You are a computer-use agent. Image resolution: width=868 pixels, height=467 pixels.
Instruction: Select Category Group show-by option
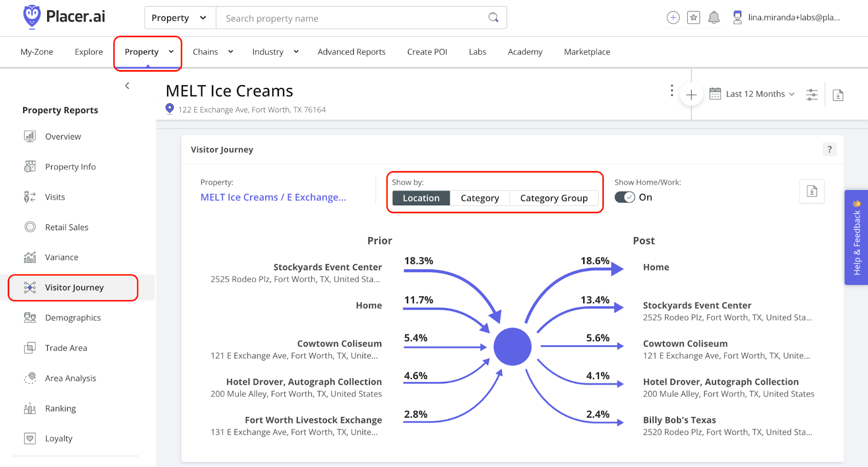554,198
